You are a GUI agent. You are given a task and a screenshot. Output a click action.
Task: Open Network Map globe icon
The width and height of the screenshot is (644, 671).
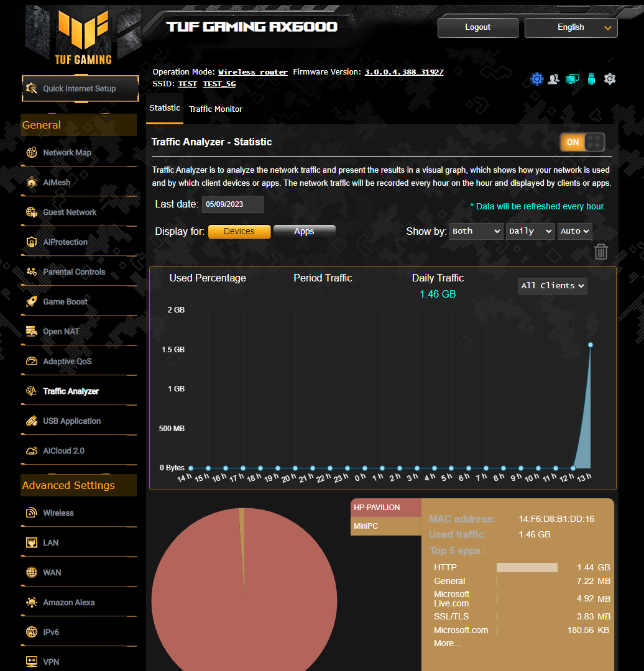click(32, 152)
